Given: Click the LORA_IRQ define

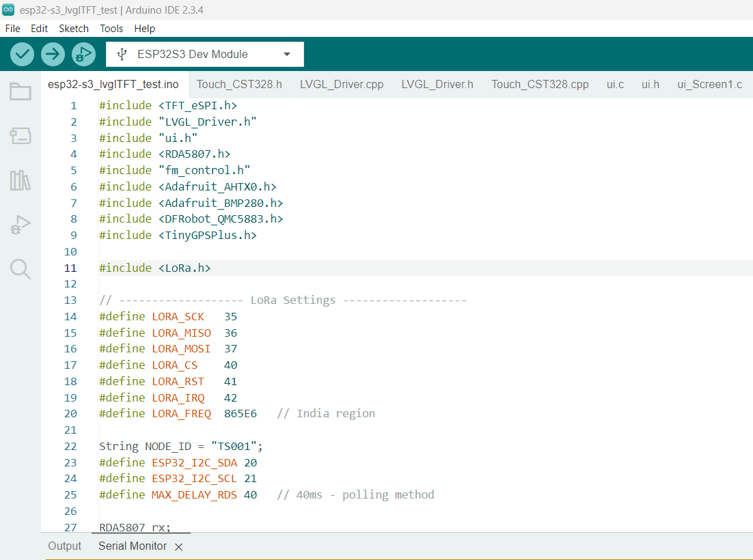Looking at the screenshot, I should pos(168,398).
